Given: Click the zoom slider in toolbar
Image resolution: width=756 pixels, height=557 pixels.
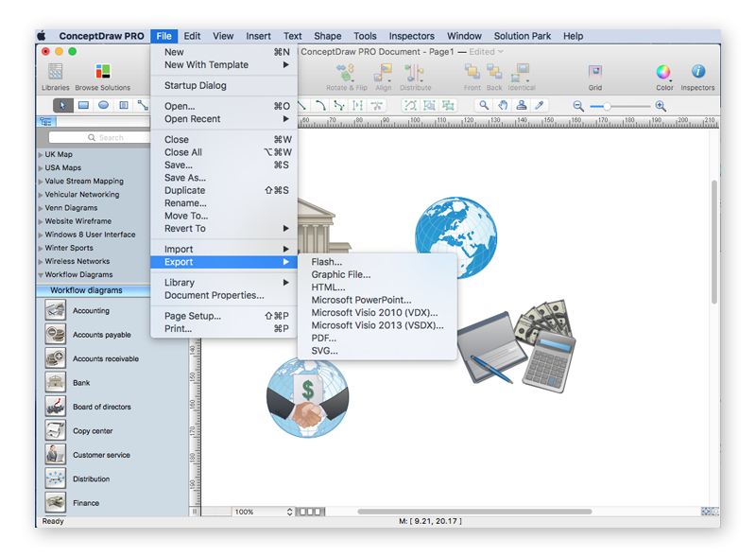Looking at the screenshot, I should click(x=620, y=106).
